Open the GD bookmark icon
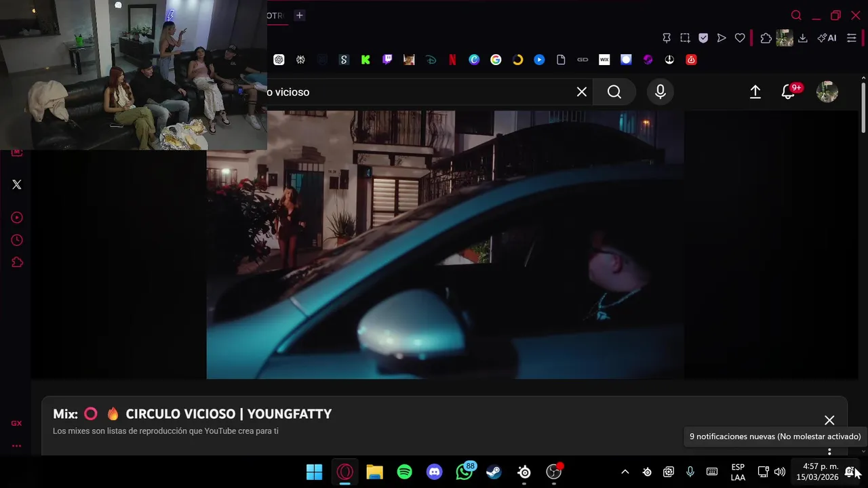868x488 pixels. click(583, 60)
